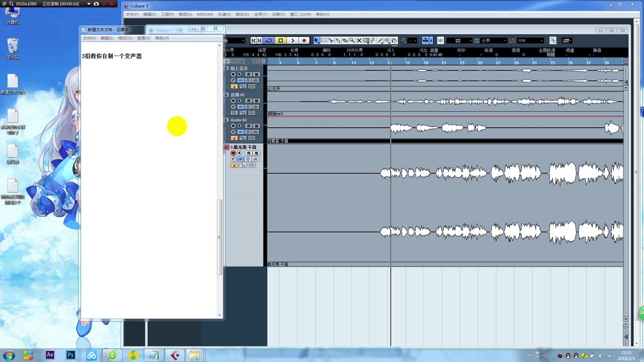
Task: Toggle record enable on 陌上花开 track
Action: 233,74
